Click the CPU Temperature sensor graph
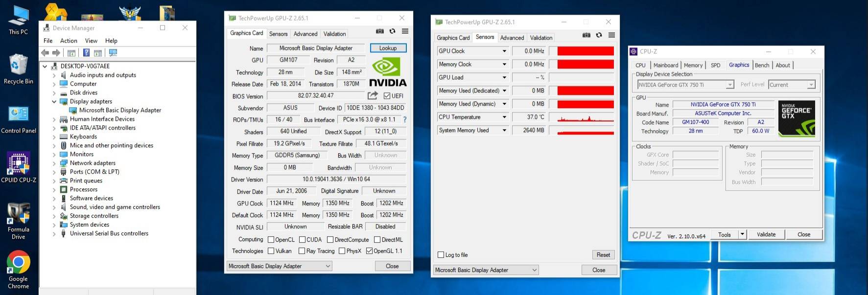This screenshot has width=868, height=295. [x=582, y=117]
